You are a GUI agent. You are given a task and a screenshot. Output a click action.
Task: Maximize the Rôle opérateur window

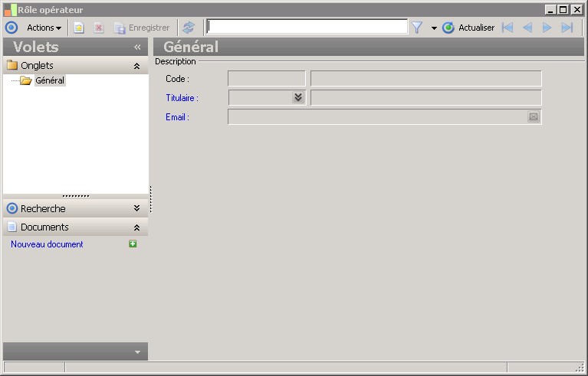point(563,10)
